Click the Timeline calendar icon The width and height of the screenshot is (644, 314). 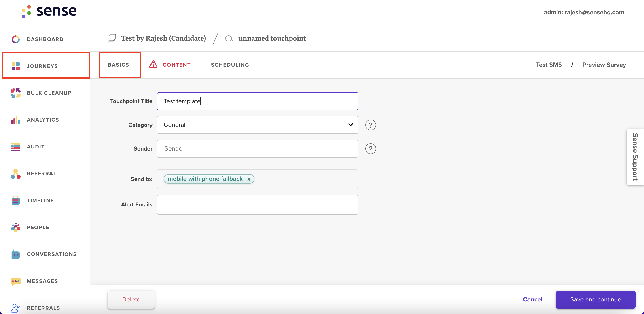15,201
